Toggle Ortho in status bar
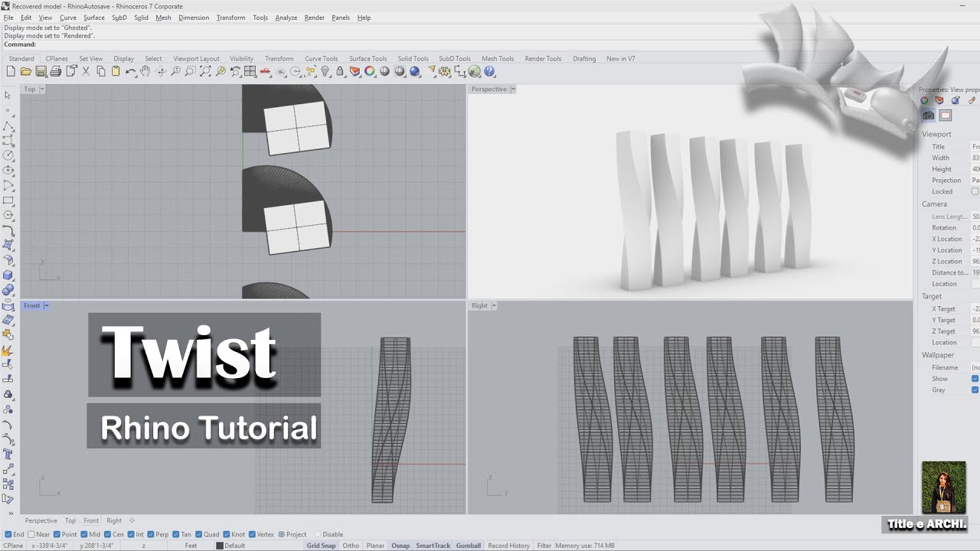The width and height of the screenshot is (980, 551). pyautogui.click(x=351, y=546)
